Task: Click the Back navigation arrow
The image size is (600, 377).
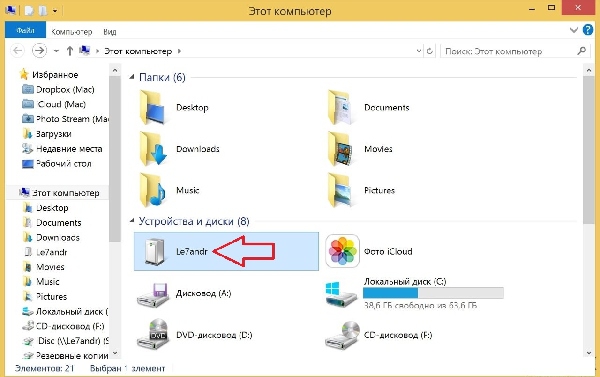Action: click(18, 51)
